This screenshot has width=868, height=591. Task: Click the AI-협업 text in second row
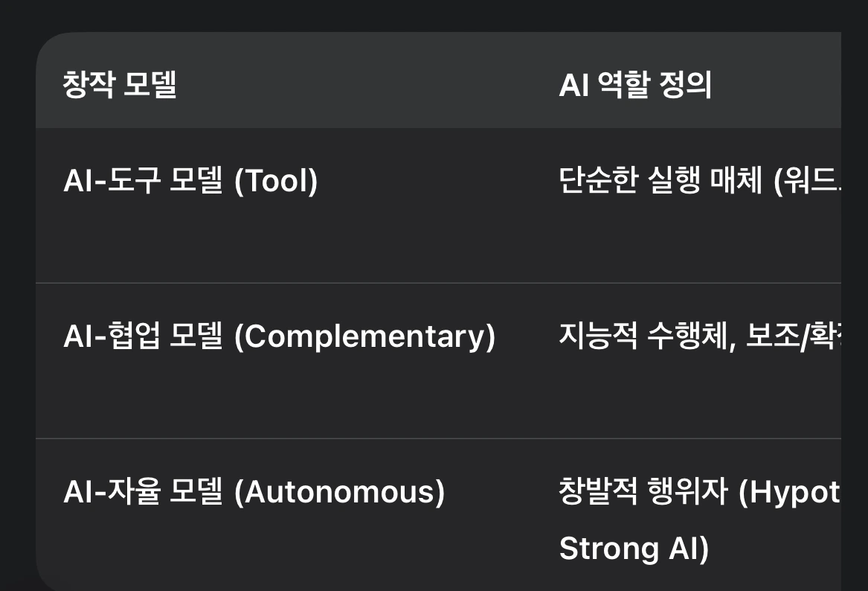[112, 336]
